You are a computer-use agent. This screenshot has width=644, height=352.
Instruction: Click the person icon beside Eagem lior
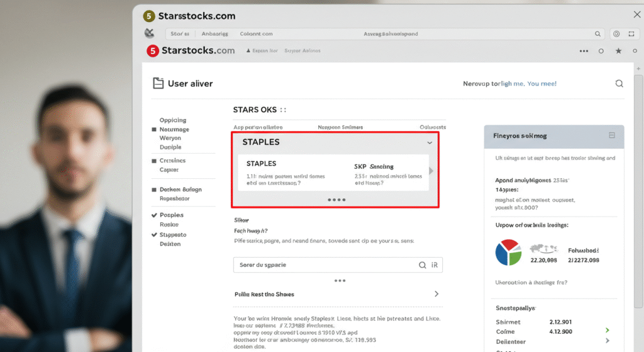[x=248, y=50]
